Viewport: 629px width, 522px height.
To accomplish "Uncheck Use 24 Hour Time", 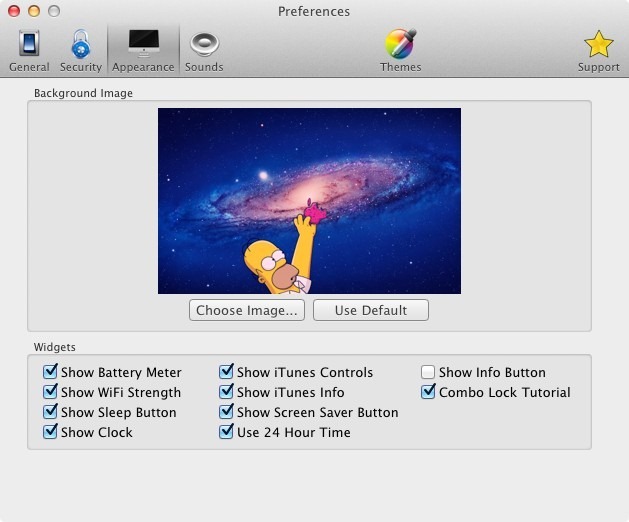I will tap(226, 432).
